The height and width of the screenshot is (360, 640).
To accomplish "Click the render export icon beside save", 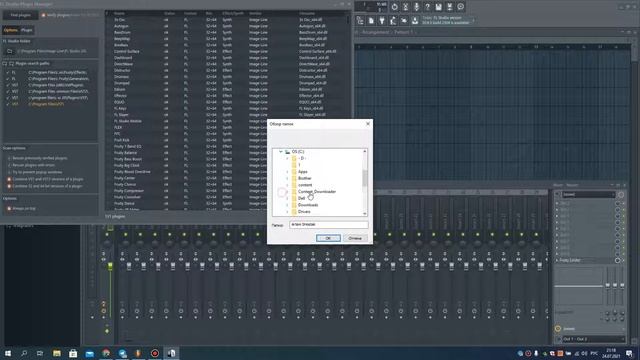I will pos(449,7).
